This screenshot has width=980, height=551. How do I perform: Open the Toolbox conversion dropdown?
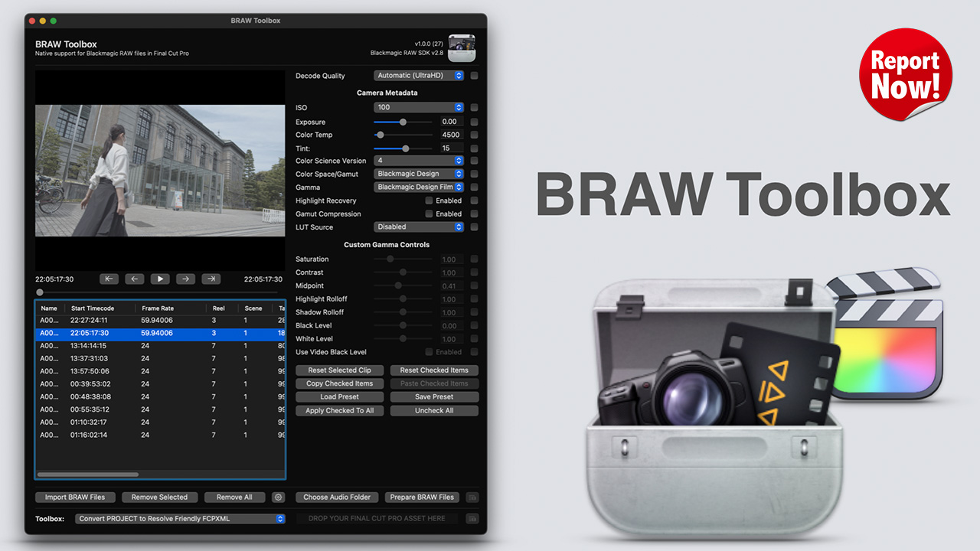tap(179, 518)
